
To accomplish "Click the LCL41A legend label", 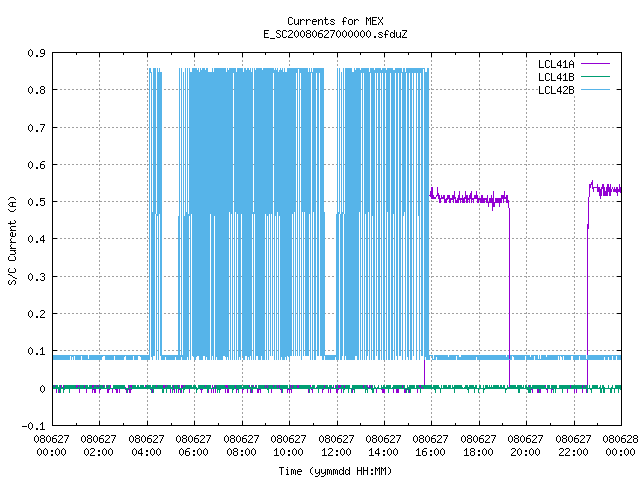I will (556, 64).
